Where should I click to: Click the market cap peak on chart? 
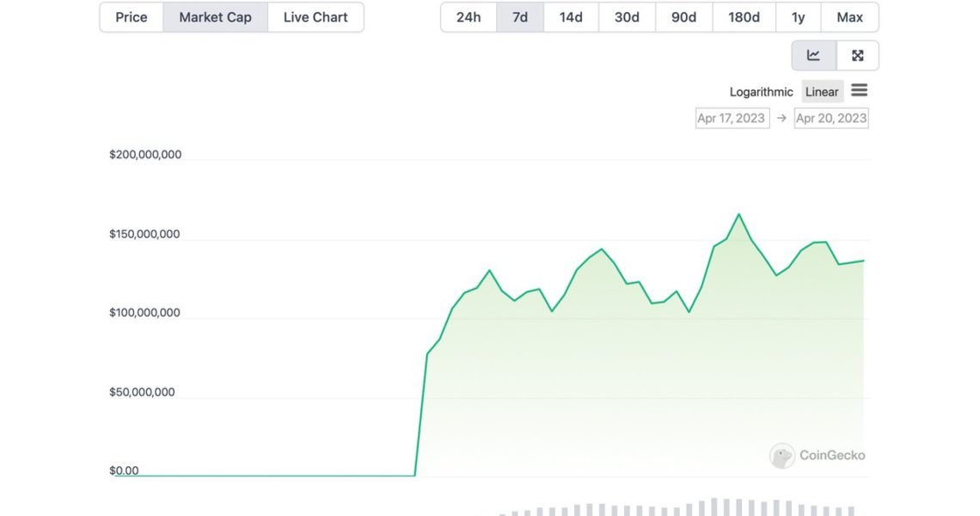point(738,214)
